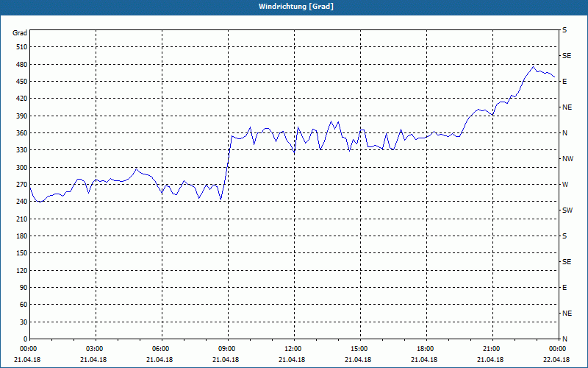Select the '12:00' time axis label

293,348
